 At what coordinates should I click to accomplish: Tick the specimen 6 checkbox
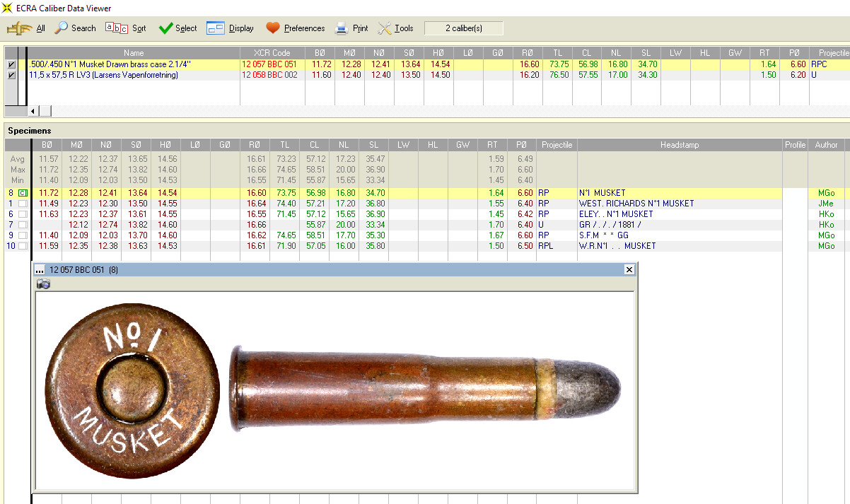[23, 214]
